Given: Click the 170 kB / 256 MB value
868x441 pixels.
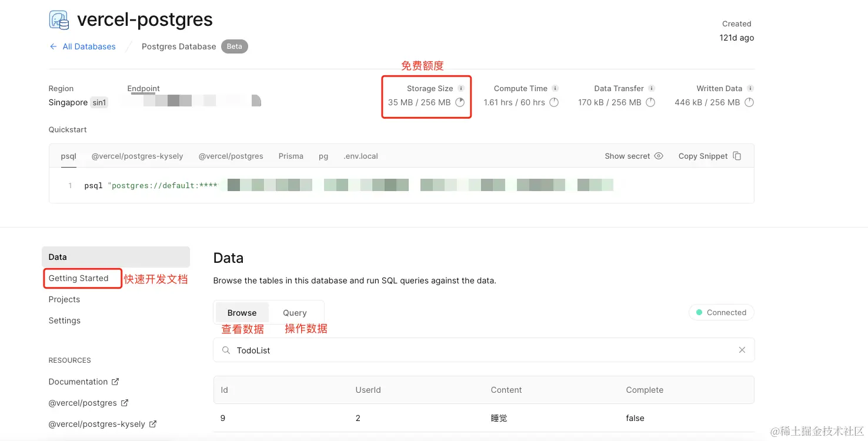Looking at the screenshot, I should [x=610, y=102].
